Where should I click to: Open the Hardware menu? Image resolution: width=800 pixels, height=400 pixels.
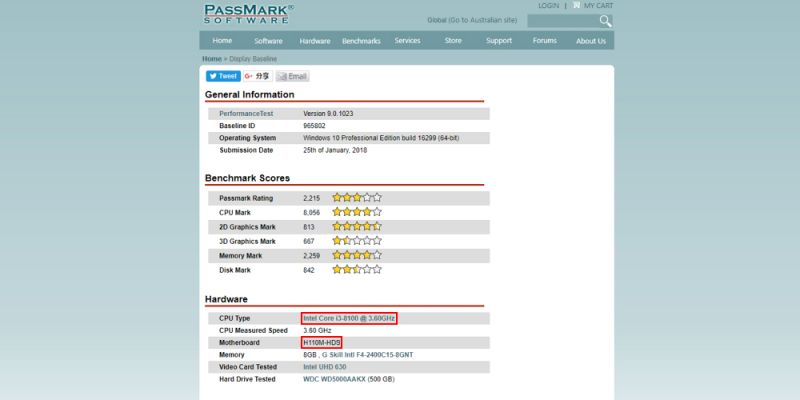(x=315, y=41)
